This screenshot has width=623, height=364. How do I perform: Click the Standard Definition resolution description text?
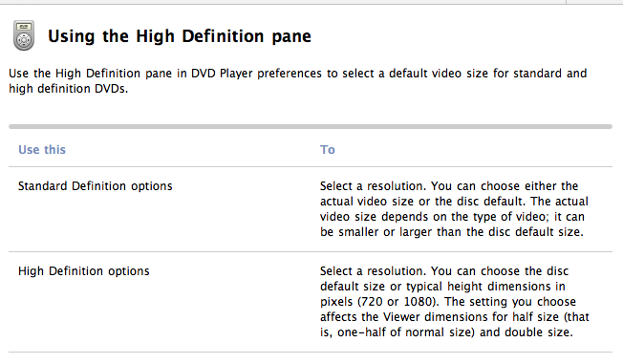(454, 208)
